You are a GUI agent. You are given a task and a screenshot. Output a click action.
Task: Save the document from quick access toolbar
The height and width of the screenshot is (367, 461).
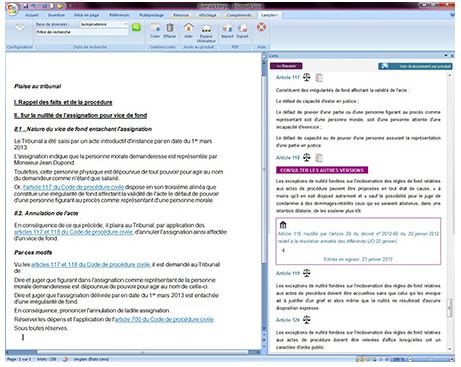coord(26,6)
